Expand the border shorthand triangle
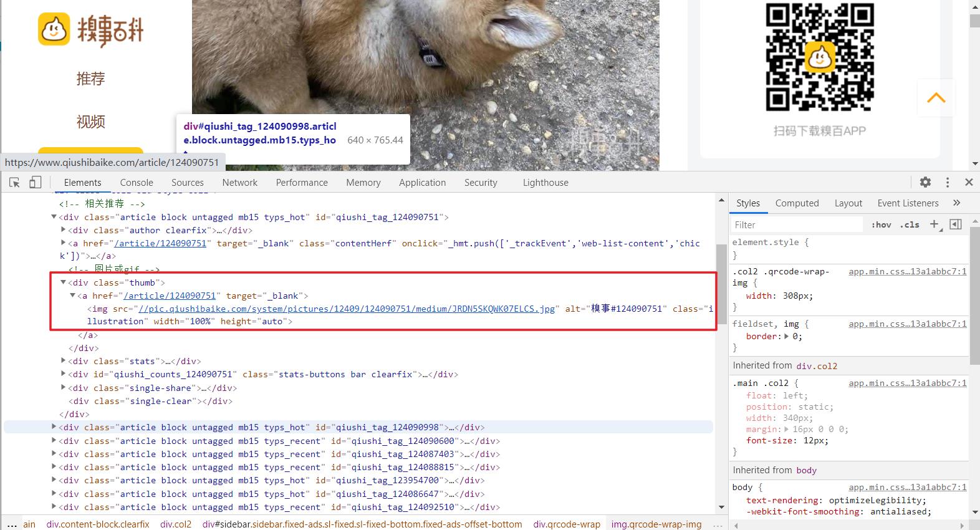This screenshot has width=980, height=530. coord(787,336)
